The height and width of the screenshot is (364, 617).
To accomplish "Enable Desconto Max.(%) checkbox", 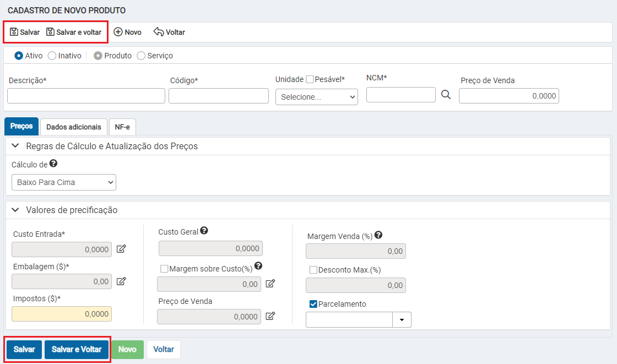I will click(x=313, y=270).
